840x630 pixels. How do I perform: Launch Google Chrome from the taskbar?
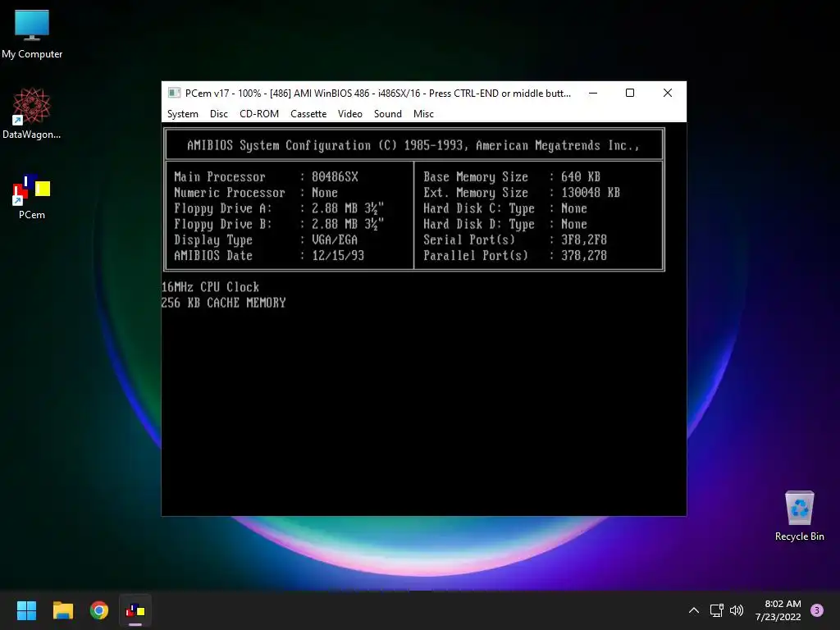pyautogui.click(x=99, y=610)
